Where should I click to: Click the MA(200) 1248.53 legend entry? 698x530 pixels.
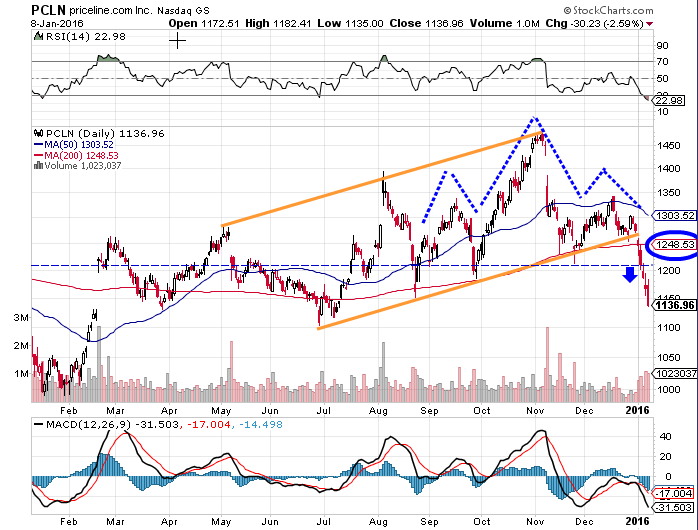pyautogui.click(x=81, y=155)
